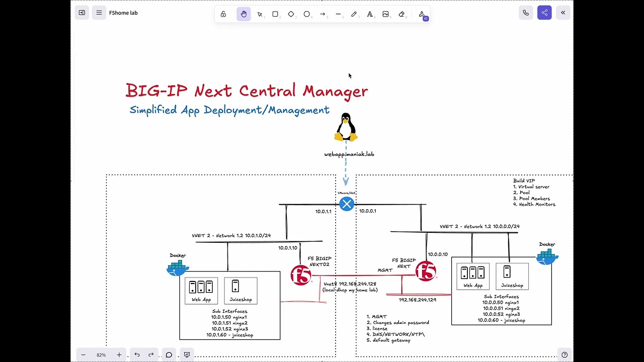Select the Selection arrow tool
Screen dimensions: 644x362
click(x=260, y=14)
